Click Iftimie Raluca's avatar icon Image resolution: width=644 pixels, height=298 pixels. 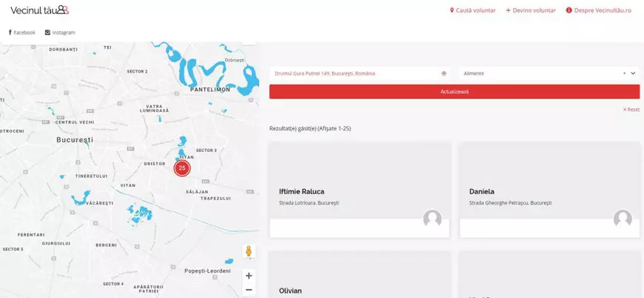click(x=432, y=219)
